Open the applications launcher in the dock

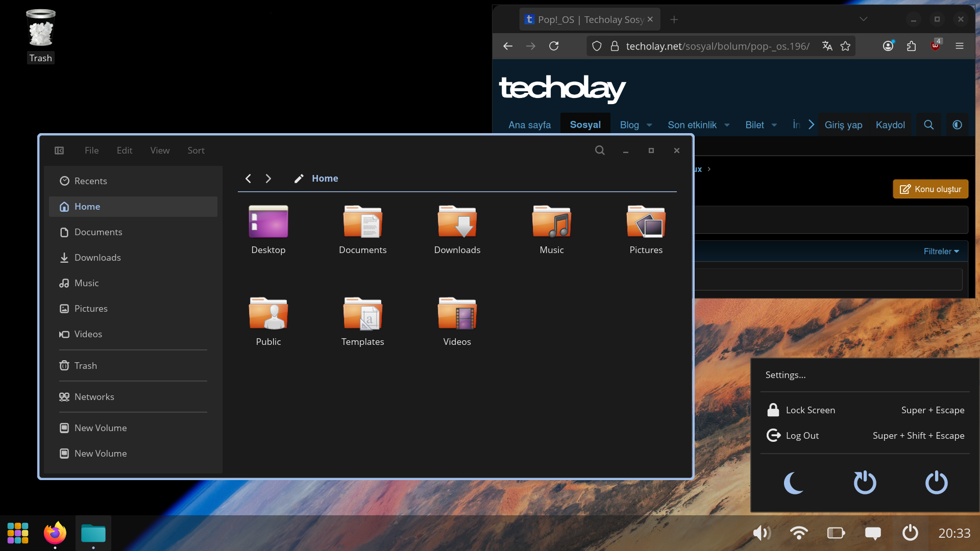point(18,533)
